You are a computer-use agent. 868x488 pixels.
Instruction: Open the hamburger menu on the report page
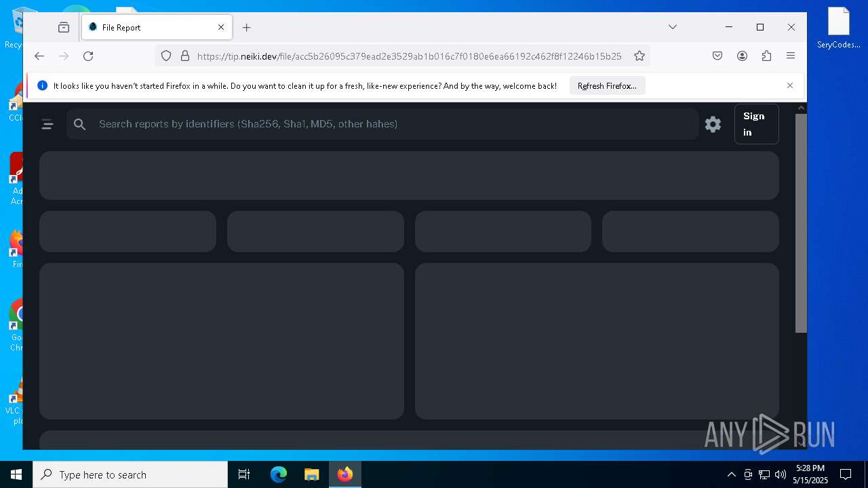[x=47, y=124]
